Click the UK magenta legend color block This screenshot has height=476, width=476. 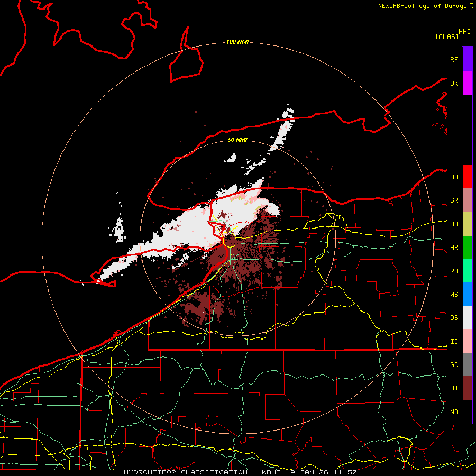click(467, 83)
